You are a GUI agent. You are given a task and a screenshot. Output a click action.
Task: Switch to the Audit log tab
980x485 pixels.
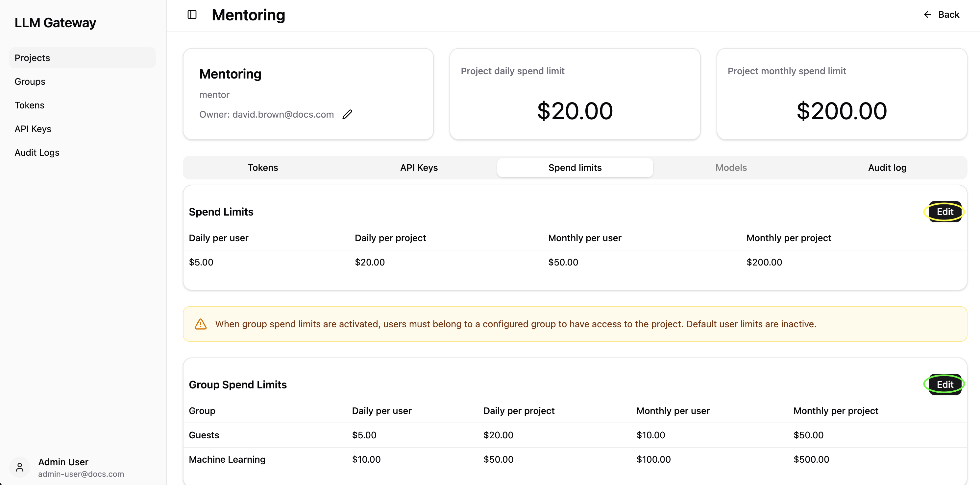(887, 168)
